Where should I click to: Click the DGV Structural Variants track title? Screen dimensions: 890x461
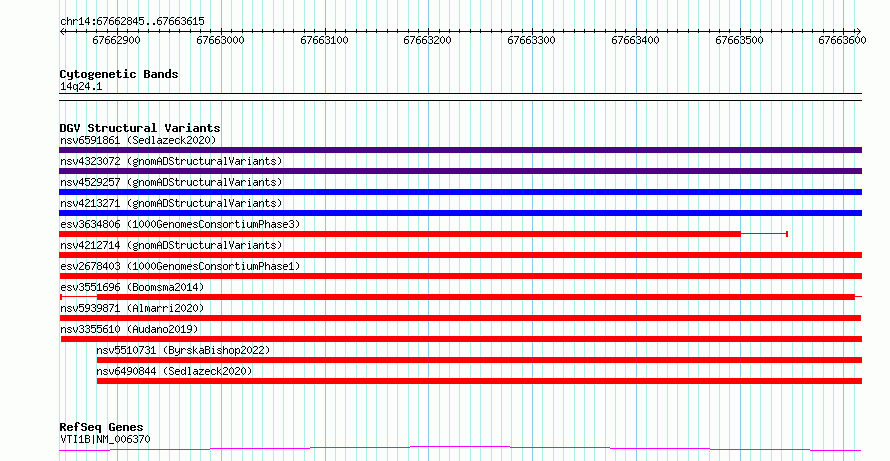pos(140,128)
